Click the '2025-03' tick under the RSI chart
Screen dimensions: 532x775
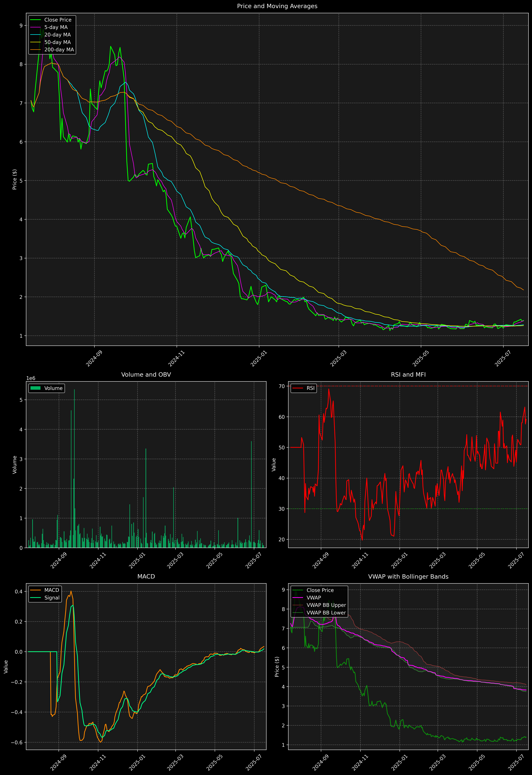click(x=438, y=560)
